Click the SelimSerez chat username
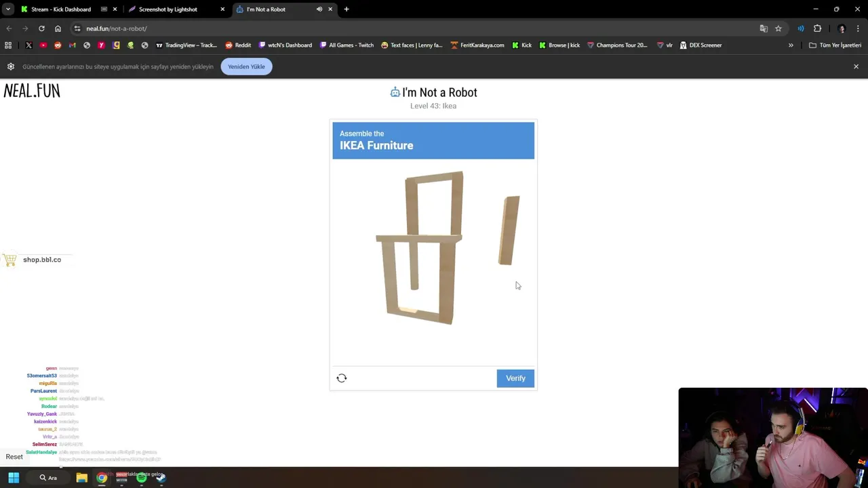This screenshot has height=488, width=868. [45, 445]
